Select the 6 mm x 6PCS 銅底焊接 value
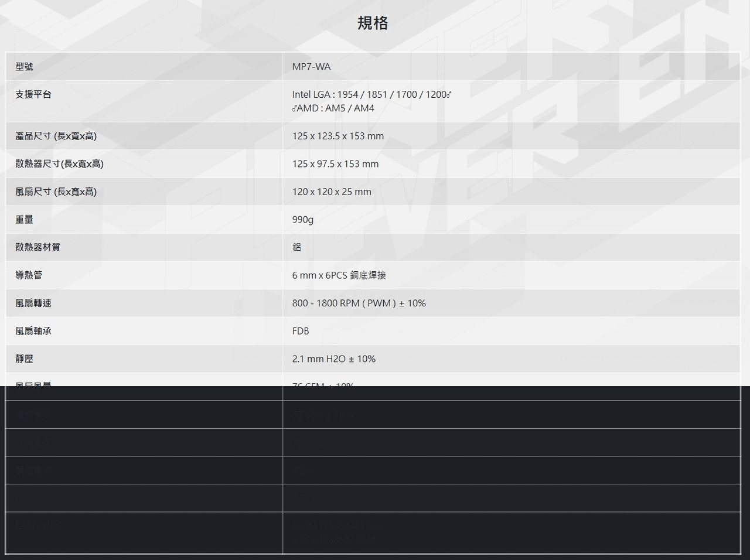Viewport: 750px width, 560px height. coord(339,275)
